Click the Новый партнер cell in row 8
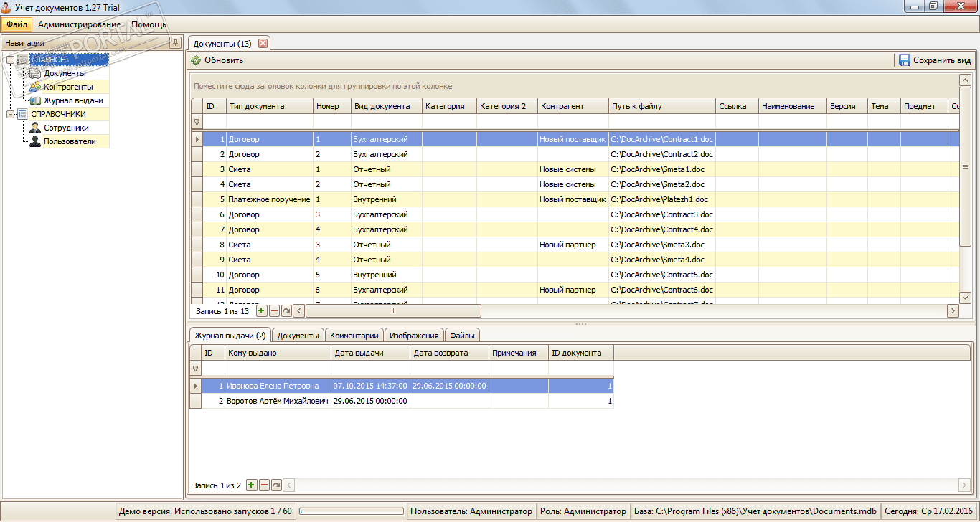 [x=573, y=245]
